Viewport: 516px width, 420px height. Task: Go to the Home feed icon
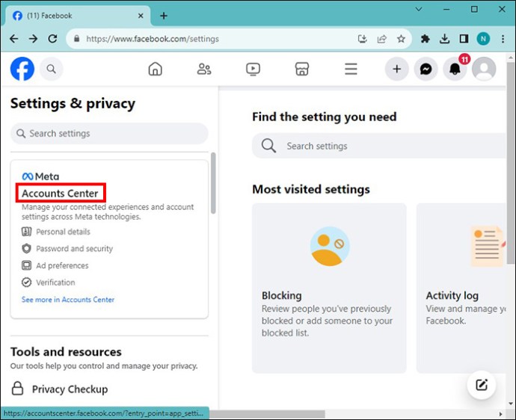155,69
